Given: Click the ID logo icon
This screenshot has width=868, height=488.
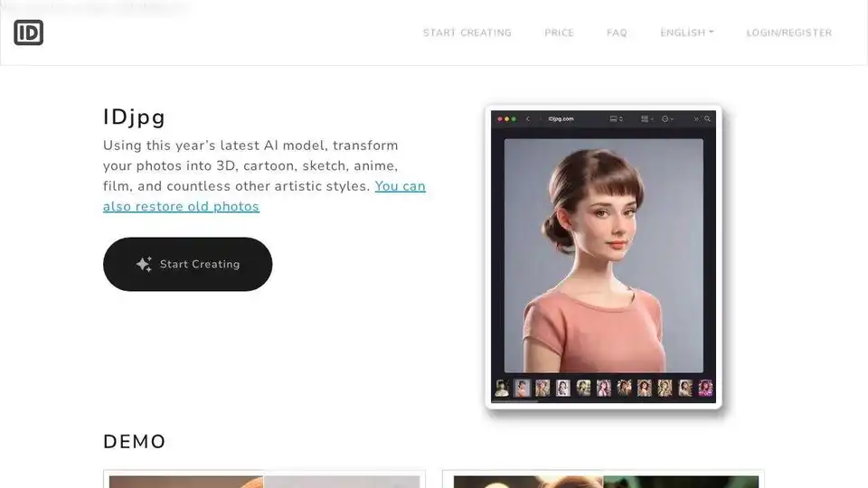Looking at the screenshot, I should coord(28,33).
